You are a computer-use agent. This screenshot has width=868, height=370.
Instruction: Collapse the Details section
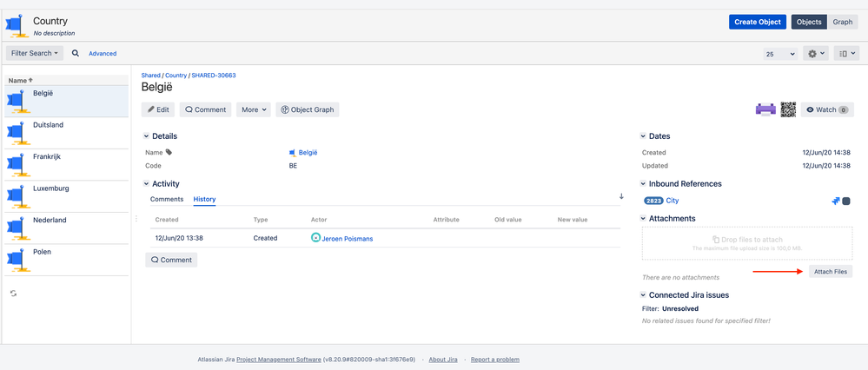tap(146, 136)
